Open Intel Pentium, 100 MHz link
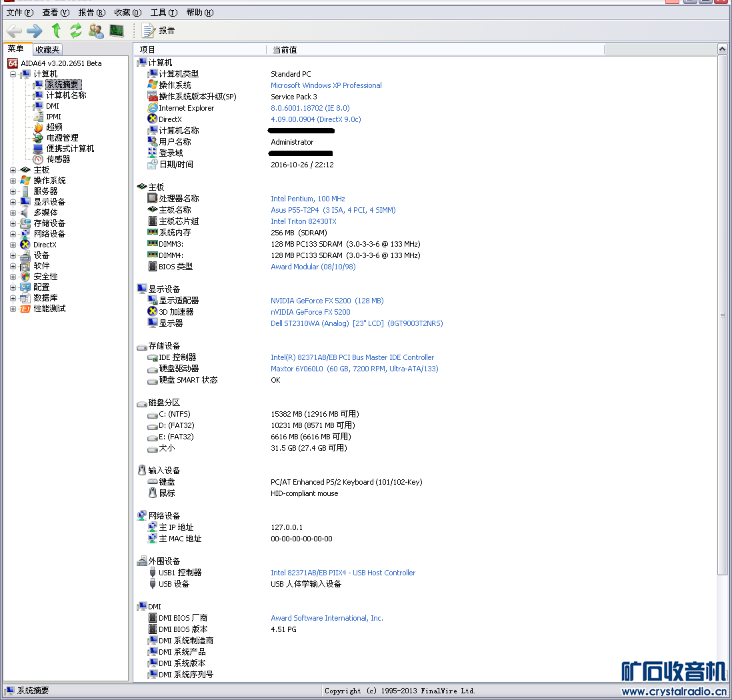The image size is (732, 700). 307,199
